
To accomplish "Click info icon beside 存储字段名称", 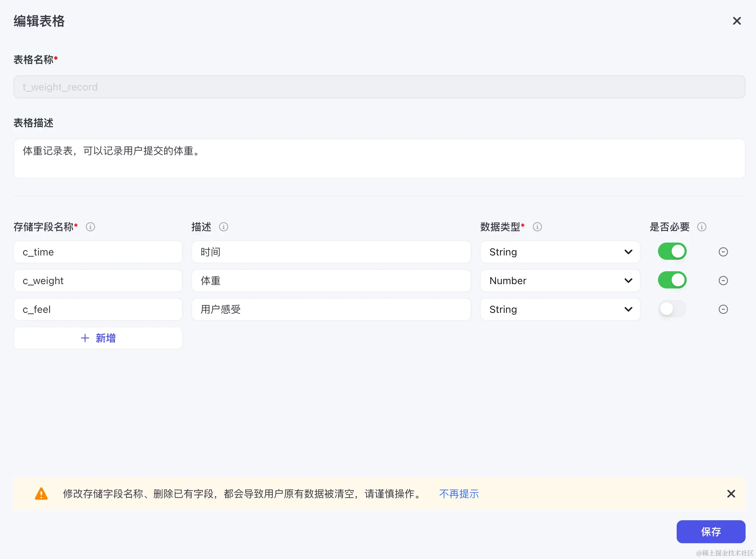I will (x=90, y=227).
